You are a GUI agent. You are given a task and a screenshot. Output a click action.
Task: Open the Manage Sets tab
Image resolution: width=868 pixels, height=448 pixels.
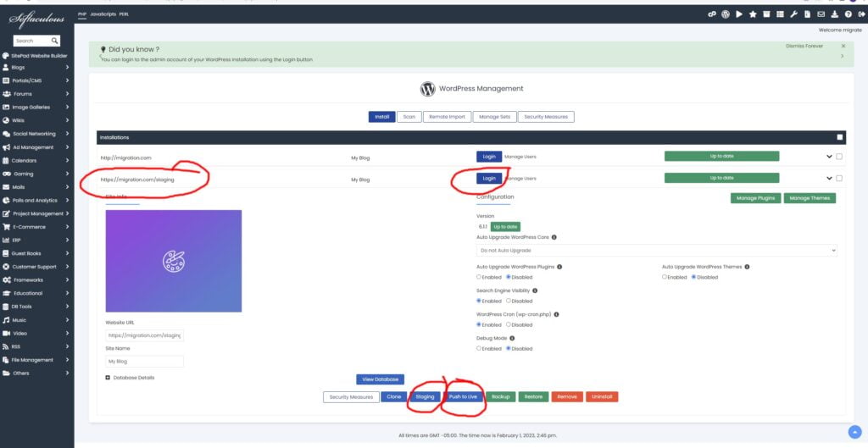tap(494, 117)
